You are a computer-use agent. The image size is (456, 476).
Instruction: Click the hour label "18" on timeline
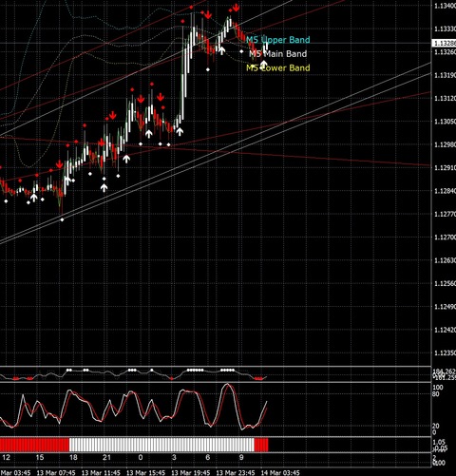(73, 457)
